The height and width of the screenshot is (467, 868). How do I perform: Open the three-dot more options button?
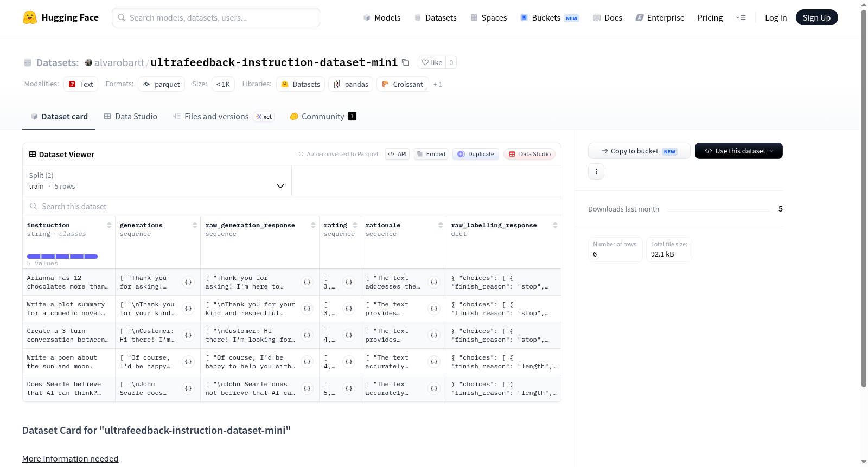(596, 171)
